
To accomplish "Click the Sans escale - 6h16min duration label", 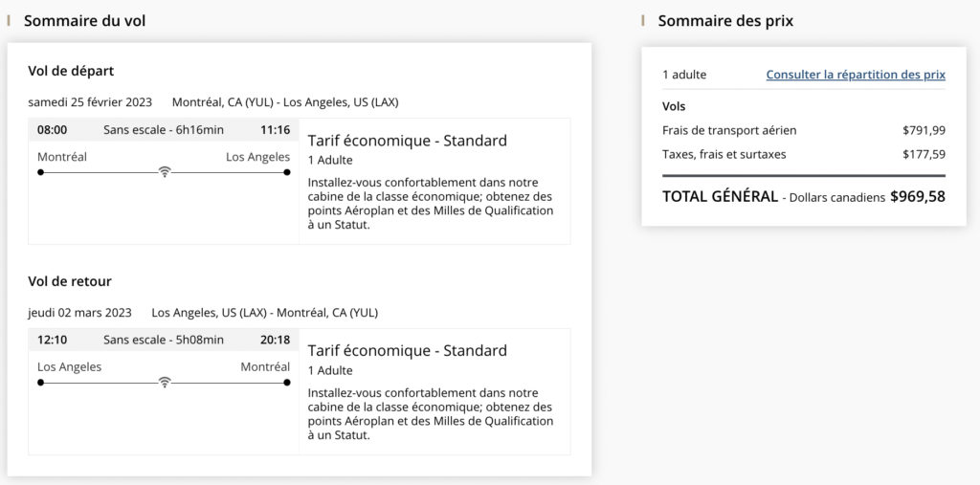I will (164, 130).
